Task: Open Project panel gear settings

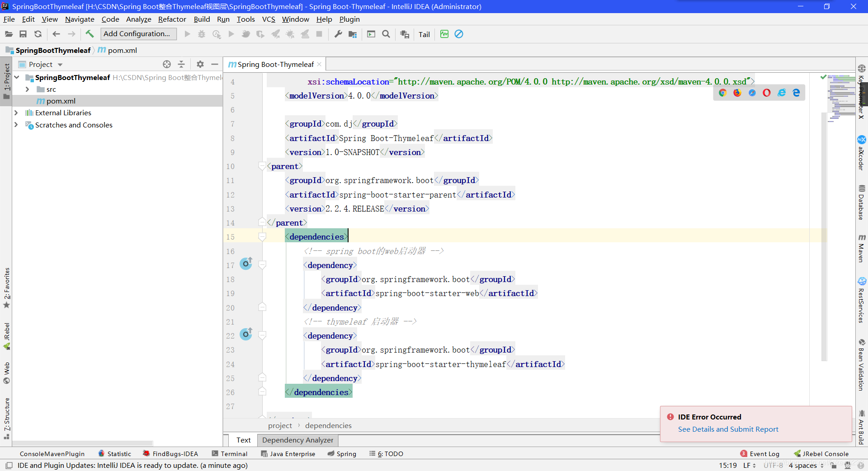Action: pos(200,64)
